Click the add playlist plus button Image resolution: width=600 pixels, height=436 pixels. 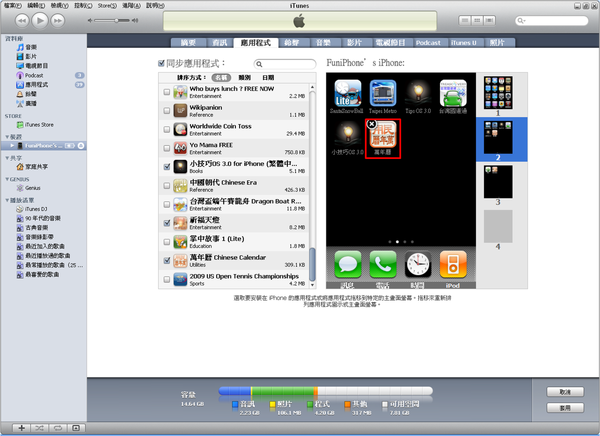point(21,428)
